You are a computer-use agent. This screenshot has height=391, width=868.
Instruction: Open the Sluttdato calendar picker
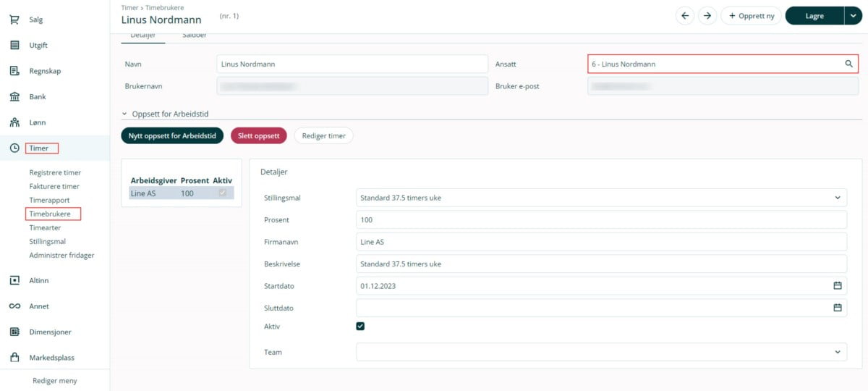pyautogui.click(x=838, y=308)
